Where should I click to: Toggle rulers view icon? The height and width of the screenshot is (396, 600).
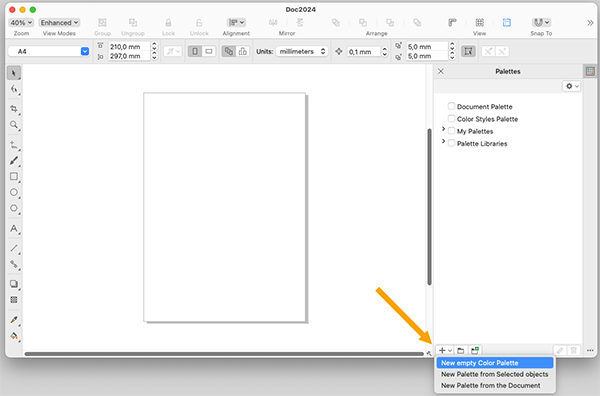(x=452, y=23)
